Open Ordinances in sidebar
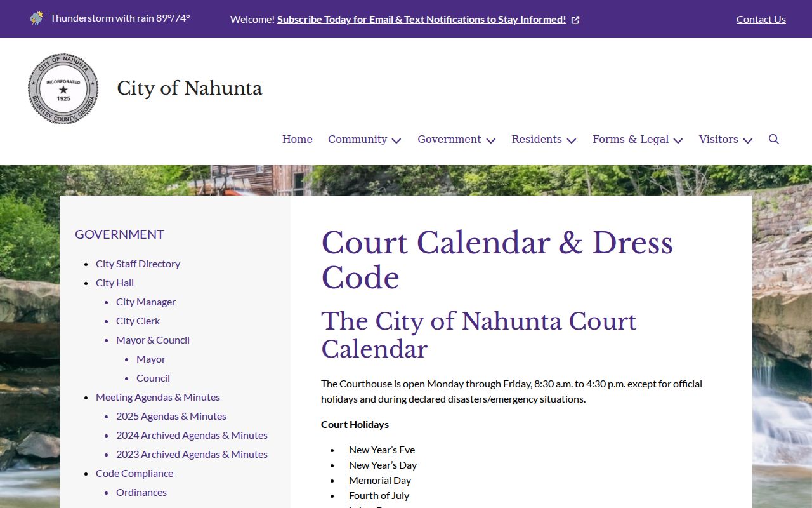This screenshot has height=508, width=812. tap(141, 492)
